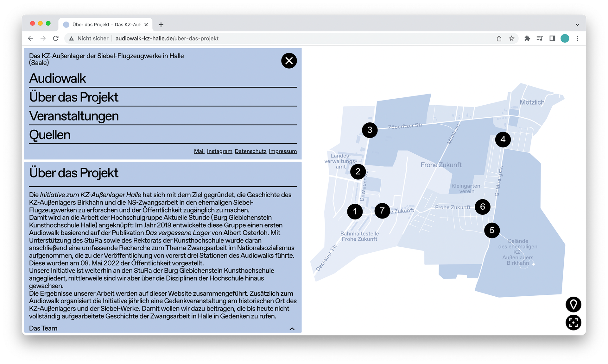The height and width of the screenshot is (364, 608).
Task: Collapse the Das Team section chevron
Action: coord(292,329)
